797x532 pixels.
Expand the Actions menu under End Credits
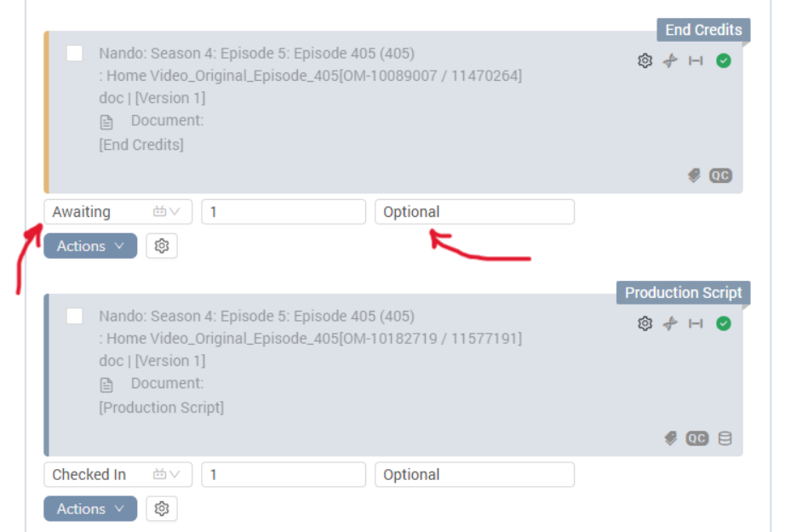[90, 246]
